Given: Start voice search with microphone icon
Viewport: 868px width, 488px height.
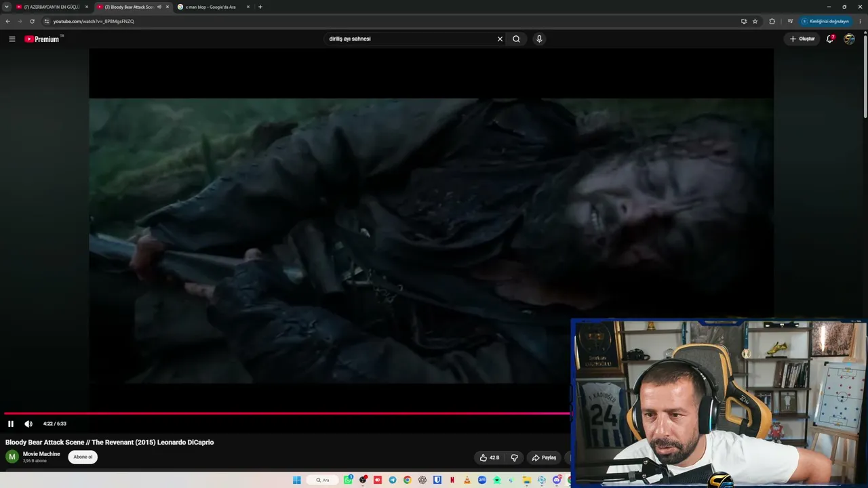Looking at the screenshot, I should pos(539,39).
